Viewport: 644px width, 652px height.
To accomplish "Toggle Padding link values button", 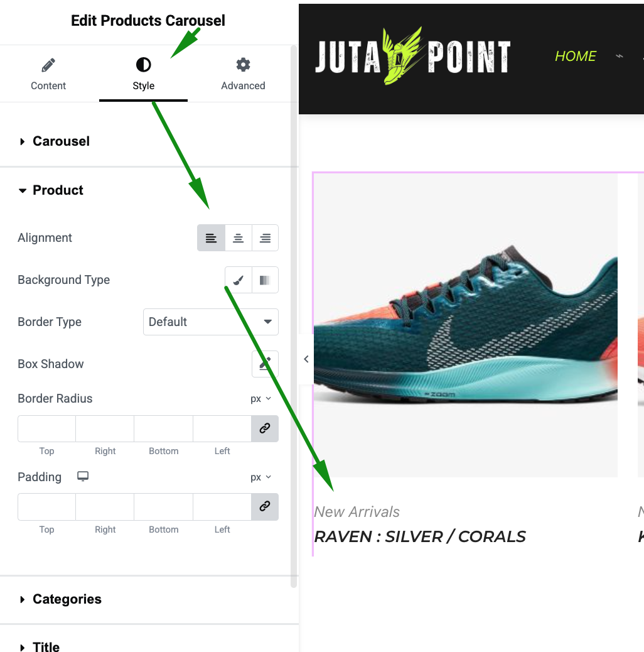I will click(x=265, y=506).
